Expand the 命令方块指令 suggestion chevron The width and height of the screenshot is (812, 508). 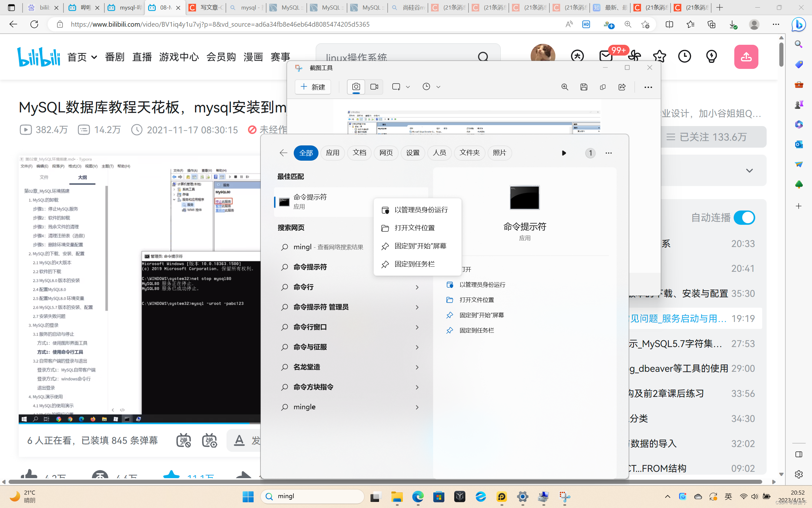417,387
